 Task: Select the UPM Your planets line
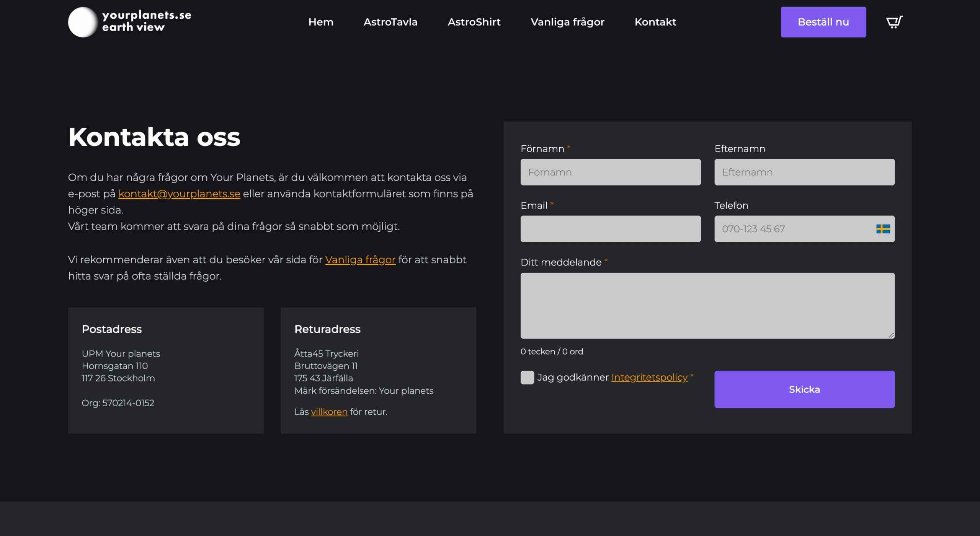[x=121, y=354]
